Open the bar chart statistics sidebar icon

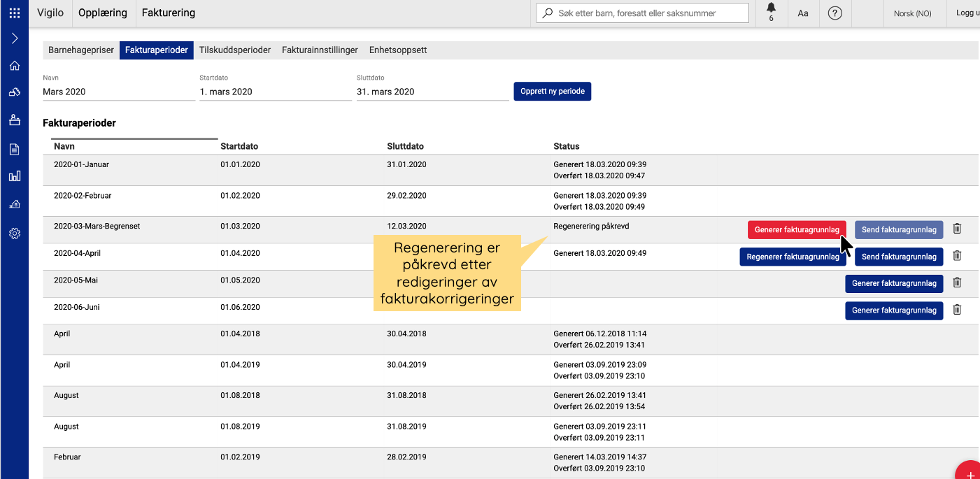[14, 176]
